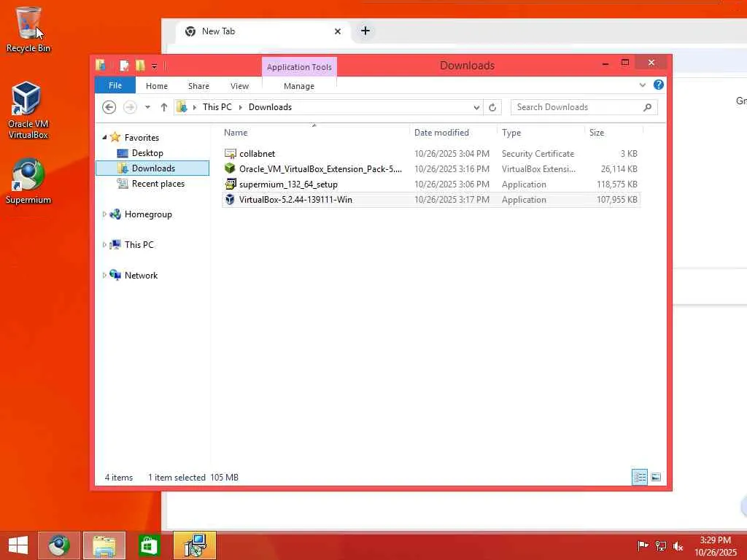747x560 pixels.
Task: Collapse the Favorites tree node
Action: [x=104, y=137]
